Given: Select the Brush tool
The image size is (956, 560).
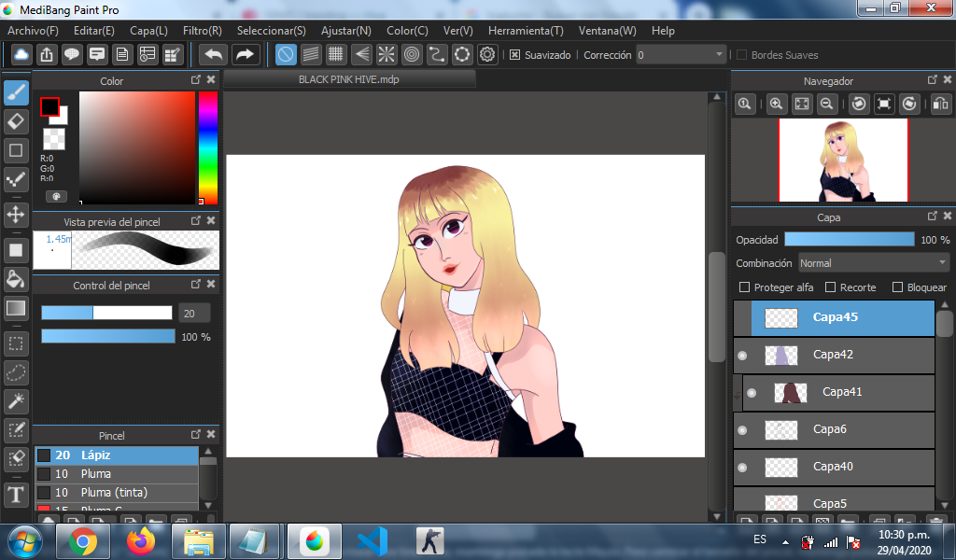Looking at the screenshot, I should pyautogui.click(x=17, y=92).
